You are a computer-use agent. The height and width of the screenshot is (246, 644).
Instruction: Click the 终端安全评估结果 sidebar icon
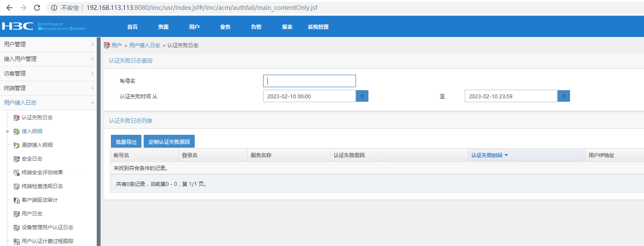pyautogui.click(x=17, y=173)
